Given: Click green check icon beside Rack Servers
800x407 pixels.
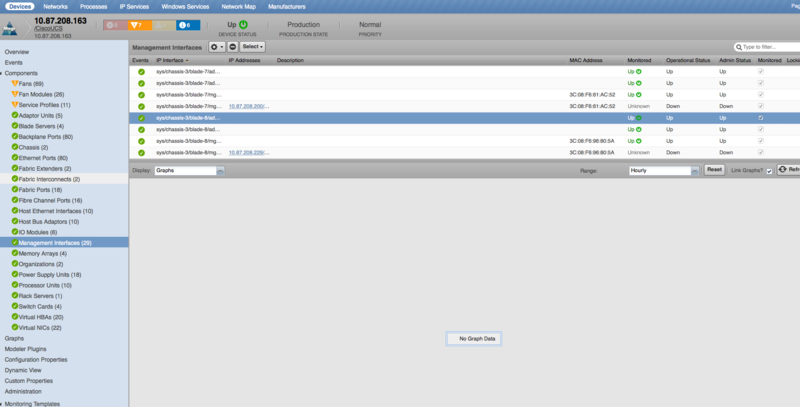Looking at the screenshot, I should tap(15, 295).
